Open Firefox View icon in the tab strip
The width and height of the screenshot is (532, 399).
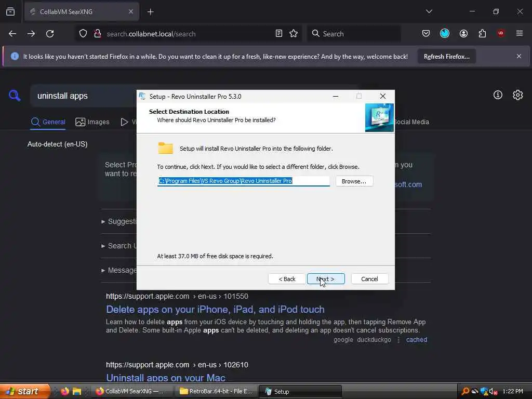point(10,11)
